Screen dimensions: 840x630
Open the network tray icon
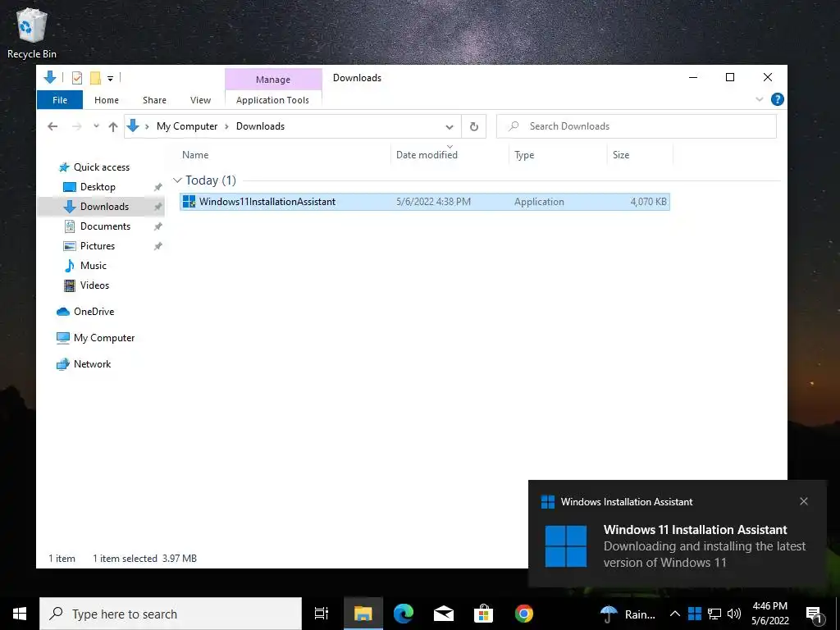point(714,614)
